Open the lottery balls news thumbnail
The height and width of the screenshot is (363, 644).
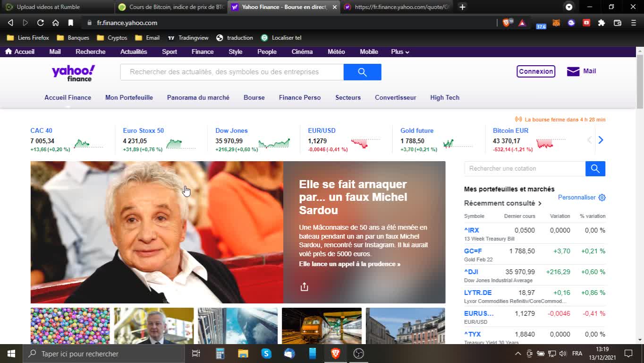(x=70, y=326)
